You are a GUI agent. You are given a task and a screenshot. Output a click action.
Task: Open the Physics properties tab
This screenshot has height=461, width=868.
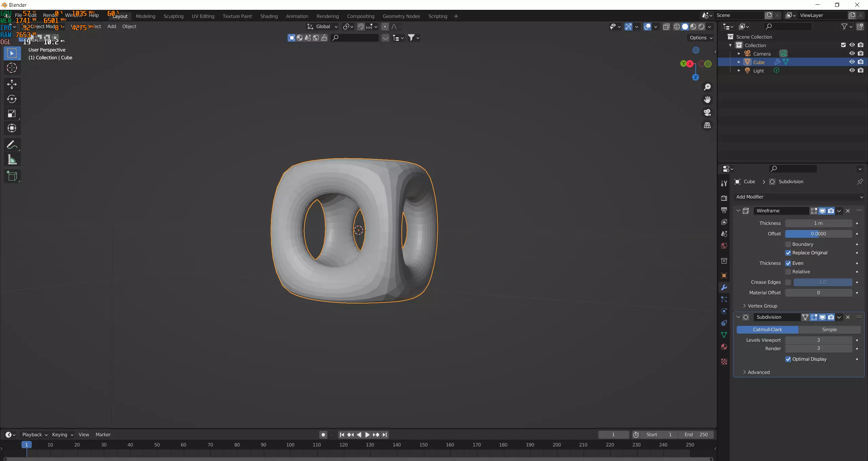[724, 311]
